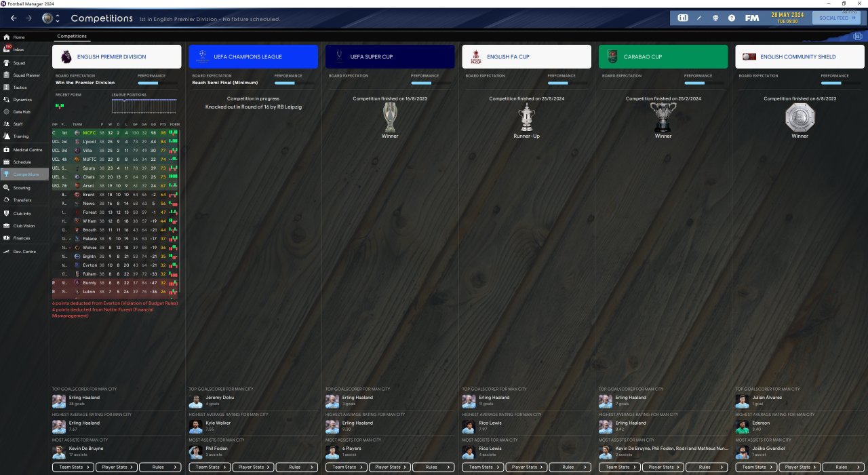This screenshot has width=868, height=475.
Task: Open the English FA Cup header
Action: [x=526, y=56]
